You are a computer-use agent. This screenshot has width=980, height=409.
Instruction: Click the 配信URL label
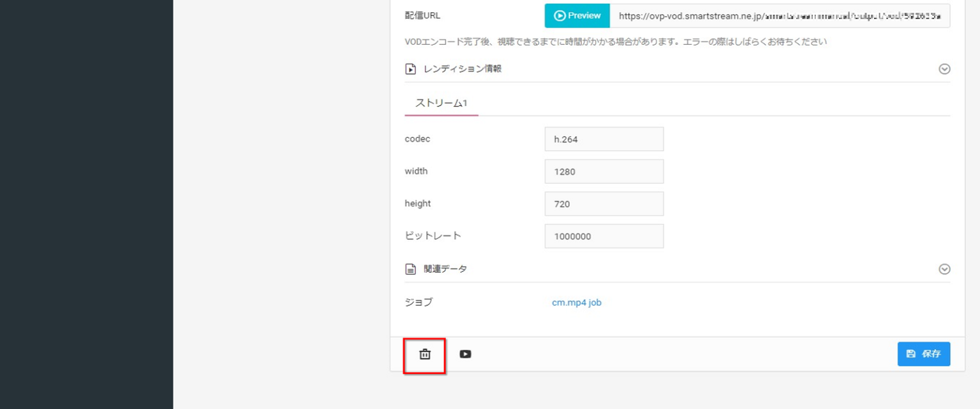pyautogui.click(x=422, y=15)
